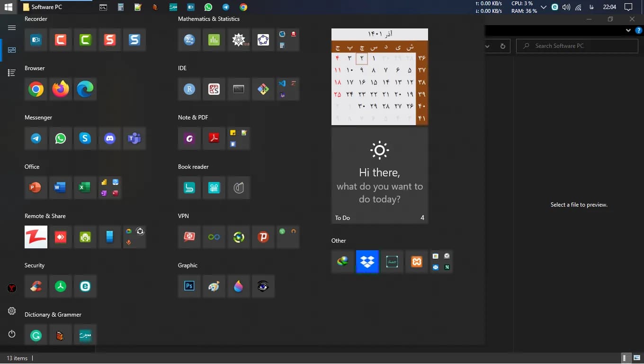Launch the blue Snagit tile
The image size is (644, 364).
134,40
